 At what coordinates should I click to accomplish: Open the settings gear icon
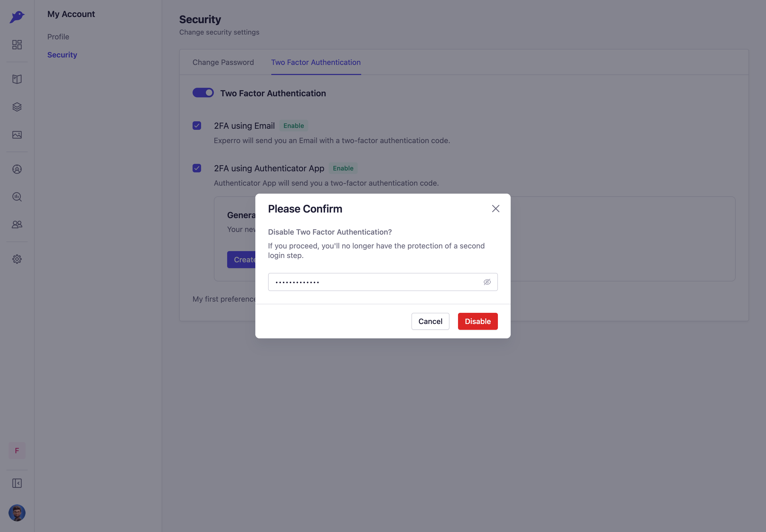click(x=17, y=259)
